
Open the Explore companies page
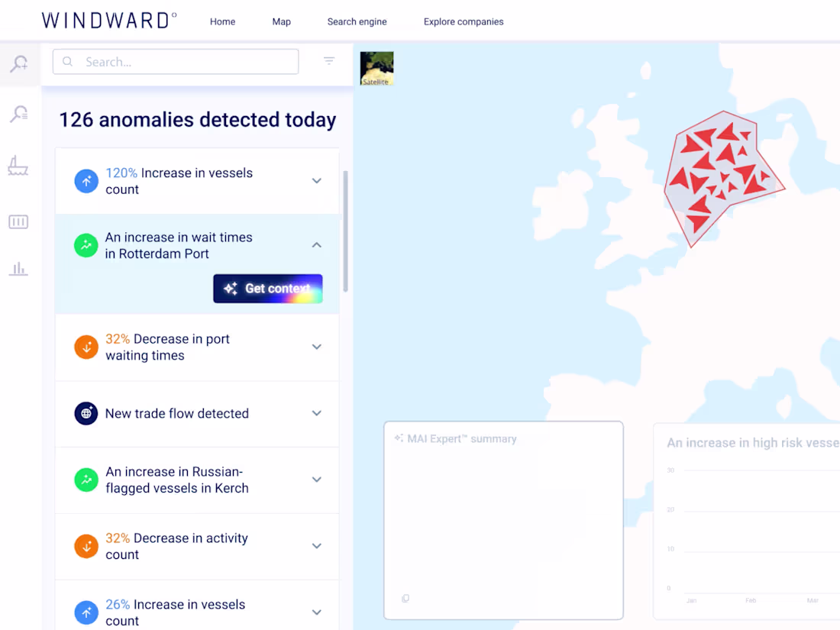pos(464,21)
